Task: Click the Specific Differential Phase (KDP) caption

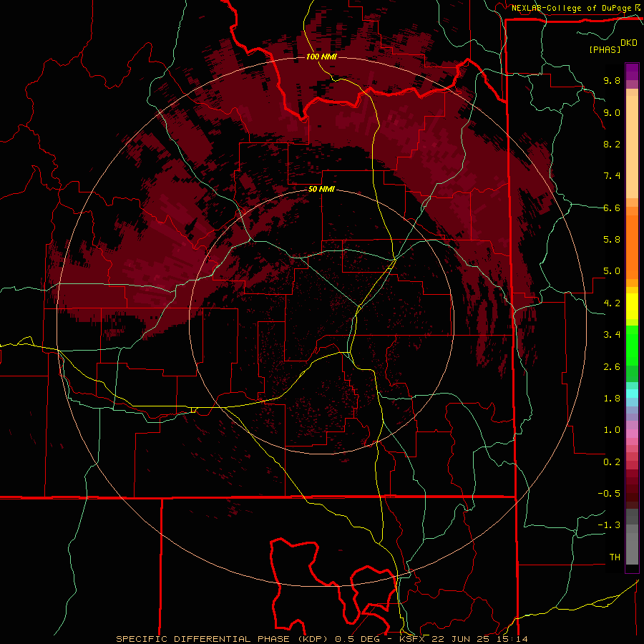Action: 223,639
